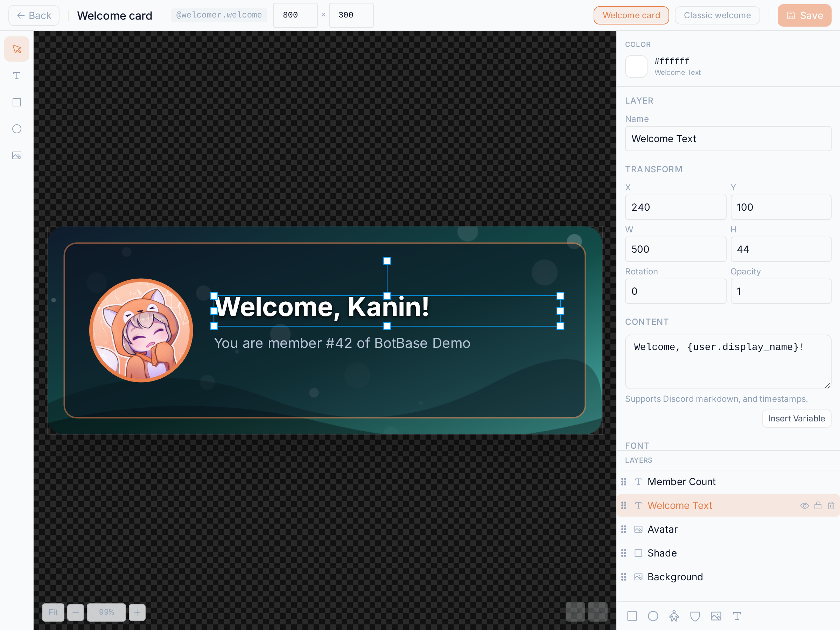Toggle visibility of Welcome Text layer
840x630 pixels.
coord(804,505)
